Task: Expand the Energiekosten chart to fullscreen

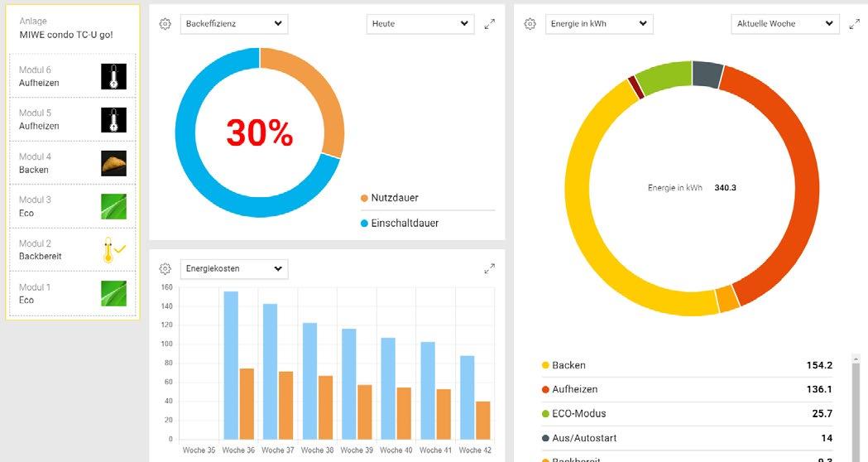Action: point(489,268)
